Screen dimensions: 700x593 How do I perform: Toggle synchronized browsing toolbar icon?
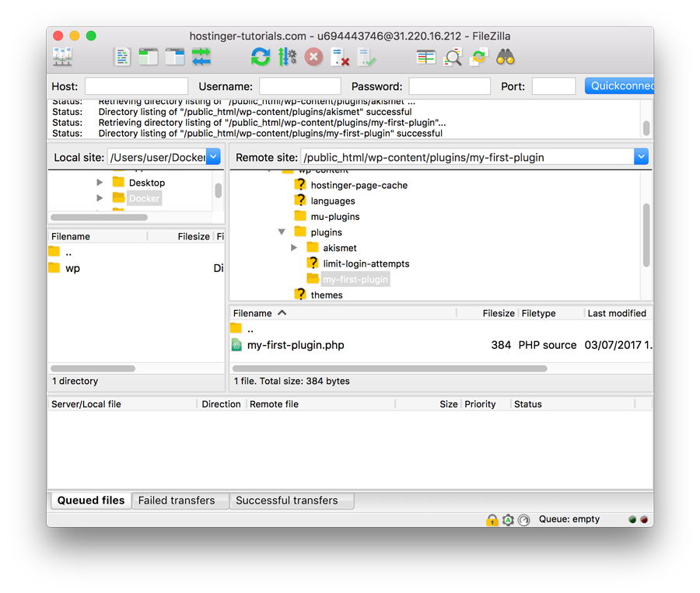click(x=479, y=57)
